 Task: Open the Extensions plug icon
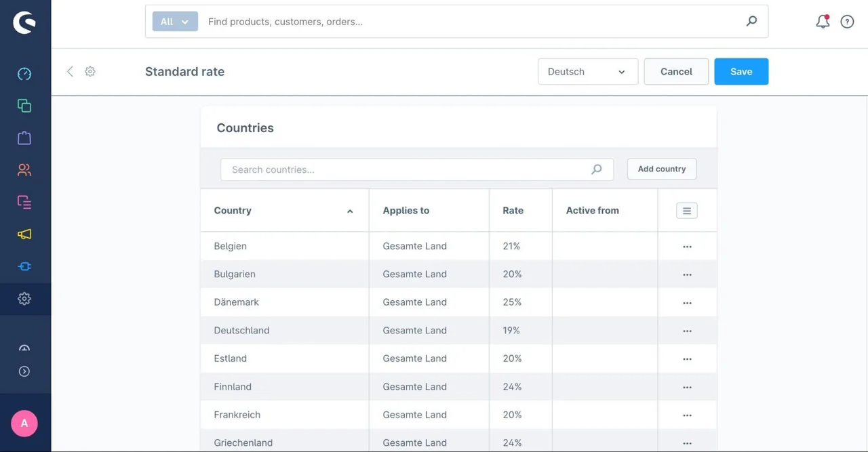coord(24,266)
